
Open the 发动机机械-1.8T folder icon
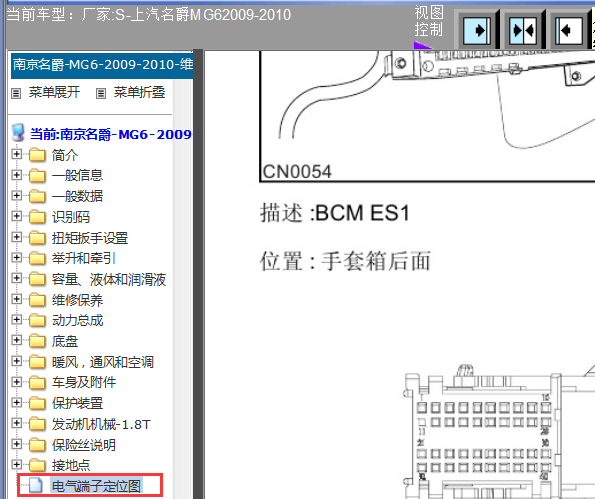pos(37,423)
